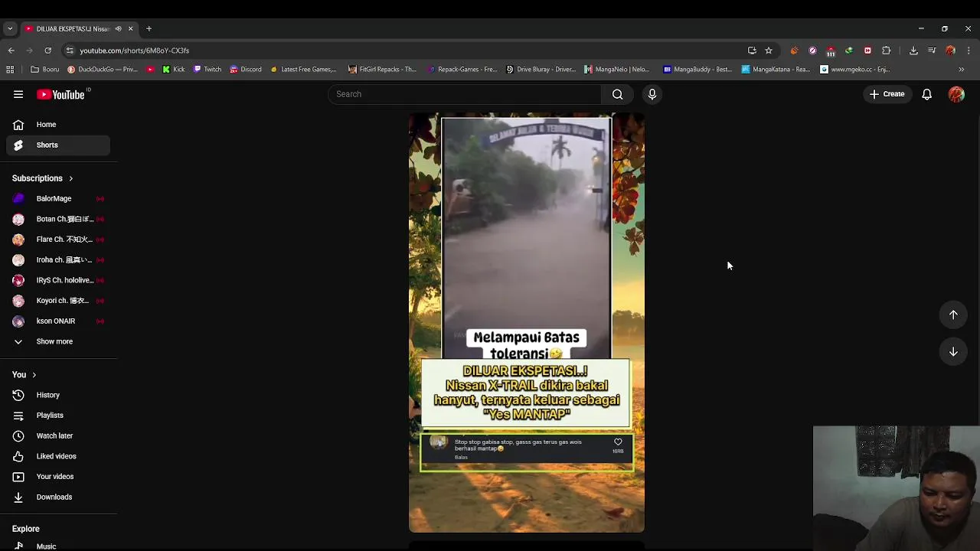Image resolution: width=980 pixels, height=551 pixels.
Task: Go to Home in the sidebar
Action: [x=58, y=124]
